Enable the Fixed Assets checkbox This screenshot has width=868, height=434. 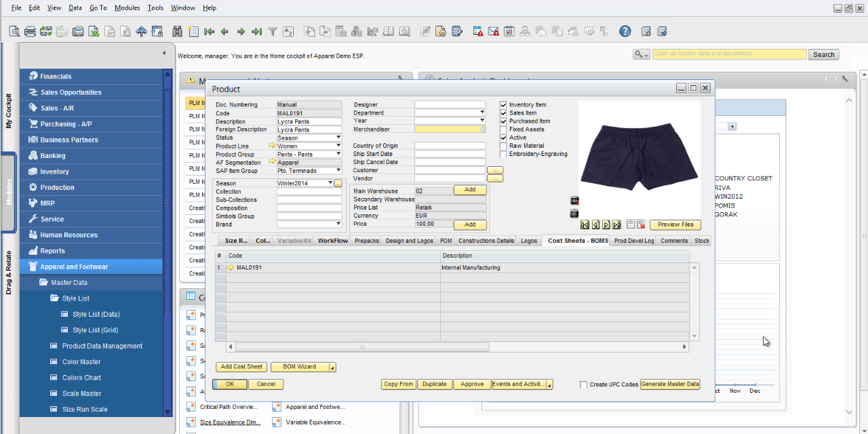point(503,130)
